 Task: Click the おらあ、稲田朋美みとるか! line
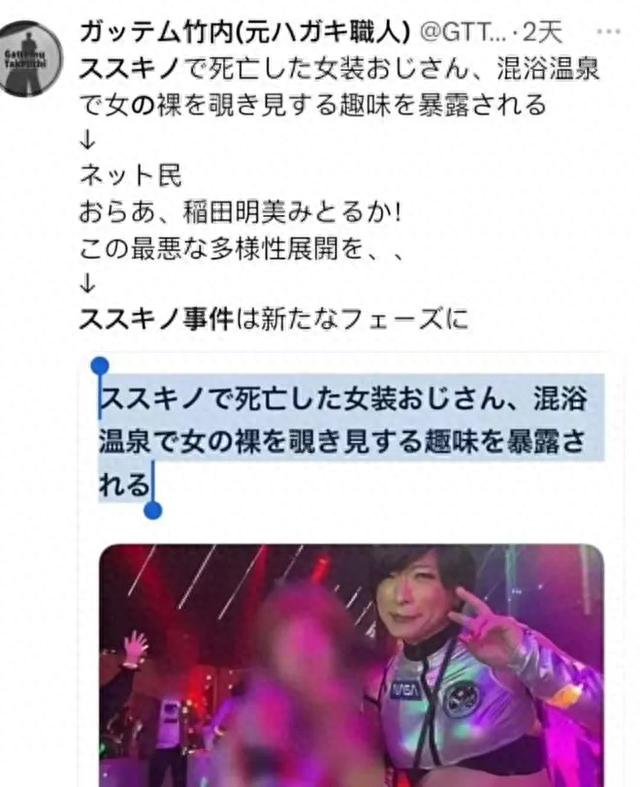pyautogui.click(x=240, y=212)
